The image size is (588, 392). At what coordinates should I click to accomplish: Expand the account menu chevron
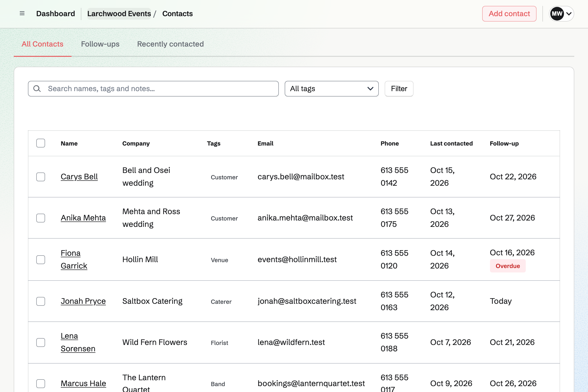coord(569,14)
